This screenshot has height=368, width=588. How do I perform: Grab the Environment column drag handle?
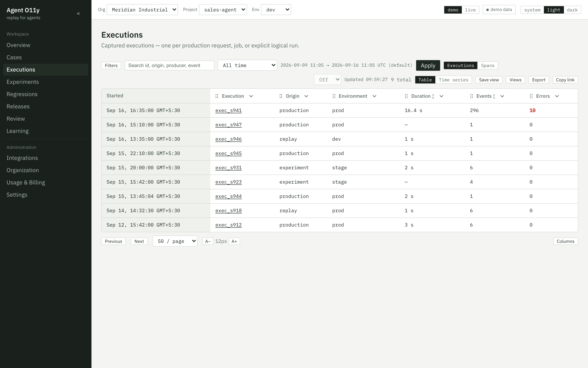(x=334, y=96)
